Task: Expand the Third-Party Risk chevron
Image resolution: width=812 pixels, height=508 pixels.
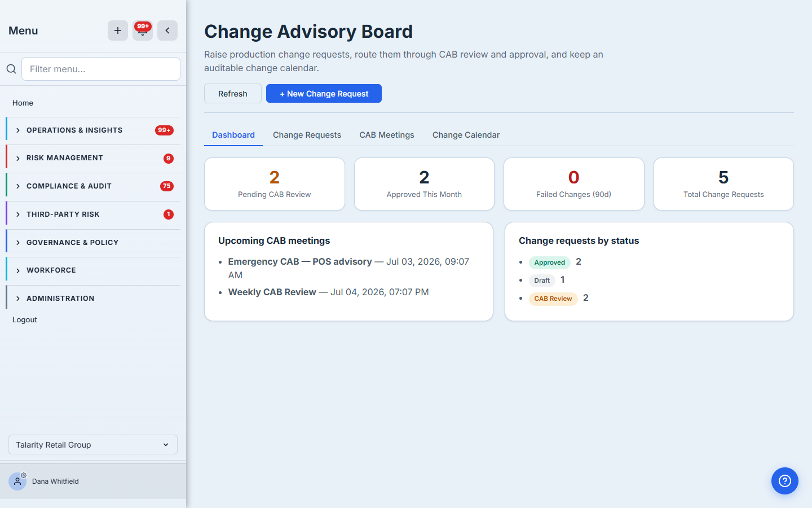Action: tap(18, 214)
